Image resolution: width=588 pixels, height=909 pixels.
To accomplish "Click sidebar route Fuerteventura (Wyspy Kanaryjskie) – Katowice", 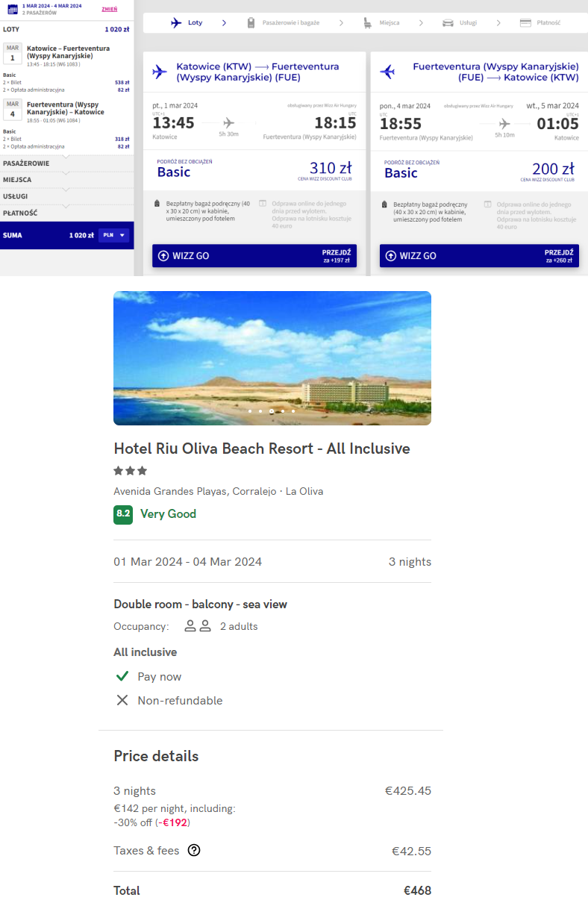I will pyautogui.click(x=66, y=108).
